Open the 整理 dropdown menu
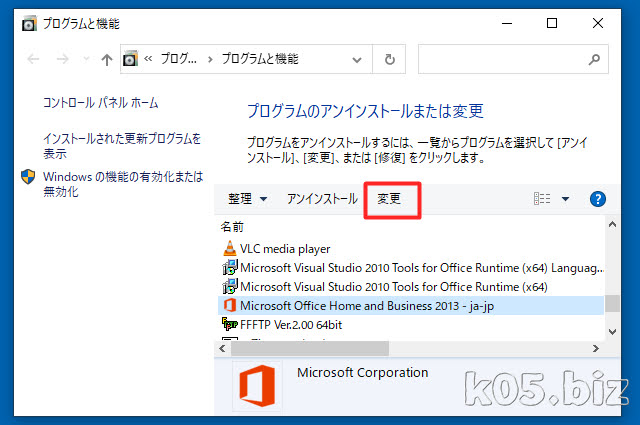Viewport: 640px width, 425px height. (247, 199)
